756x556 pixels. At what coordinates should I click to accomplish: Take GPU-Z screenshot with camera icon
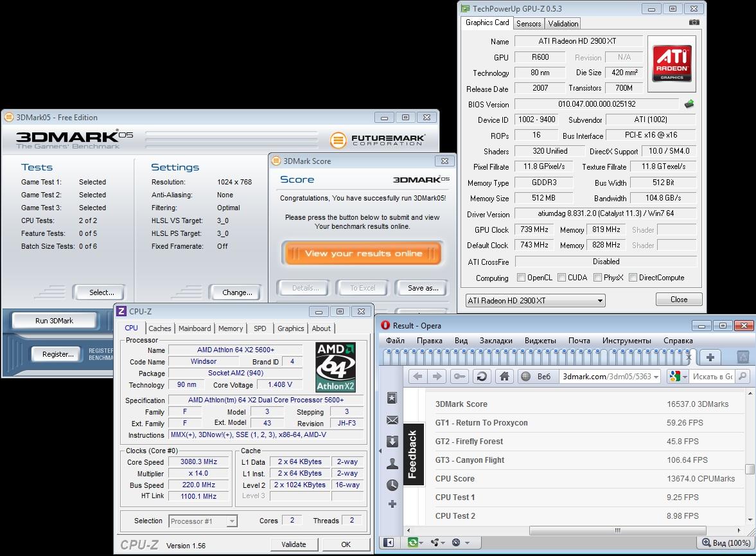click(694, 22)
